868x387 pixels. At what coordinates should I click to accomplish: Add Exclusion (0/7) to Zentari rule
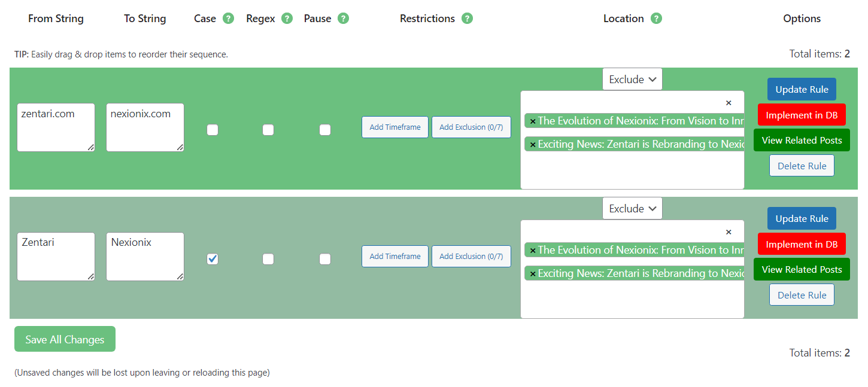(x=471, y=256)
